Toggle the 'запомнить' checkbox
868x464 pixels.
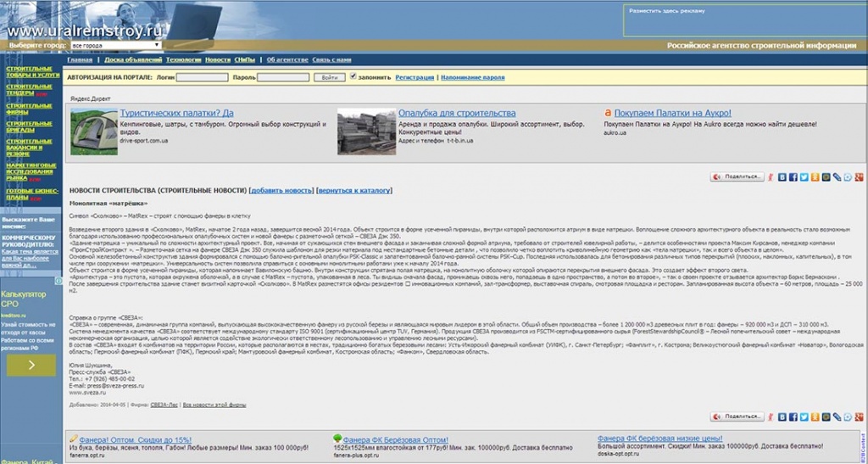pyautogui.click(x=353, y=77)
